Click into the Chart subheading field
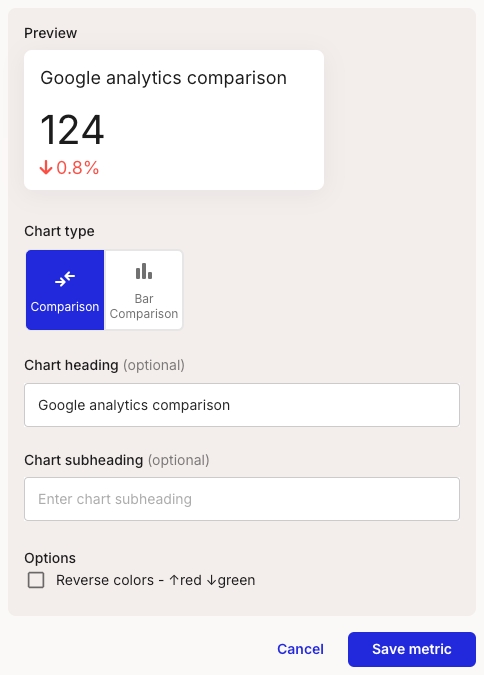 pos(242,499)
